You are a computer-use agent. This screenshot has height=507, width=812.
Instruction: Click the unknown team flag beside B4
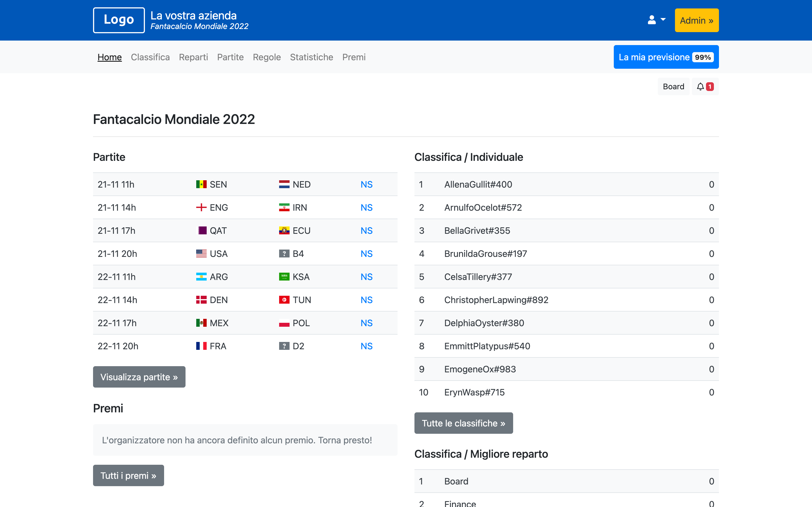click(284, 254)
